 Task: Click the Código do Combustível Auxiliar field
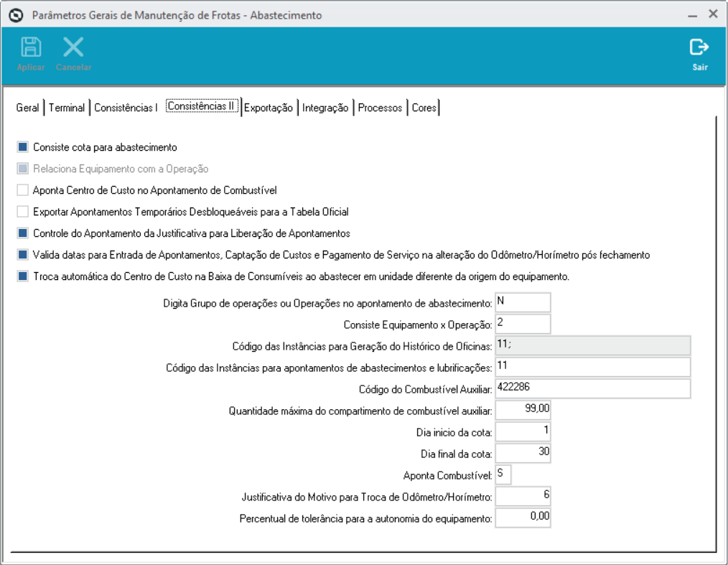[x=593, y=388]
